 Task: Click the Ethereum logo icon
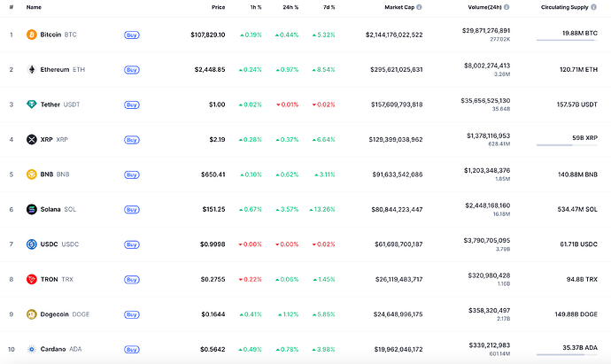tap(32, 69)
